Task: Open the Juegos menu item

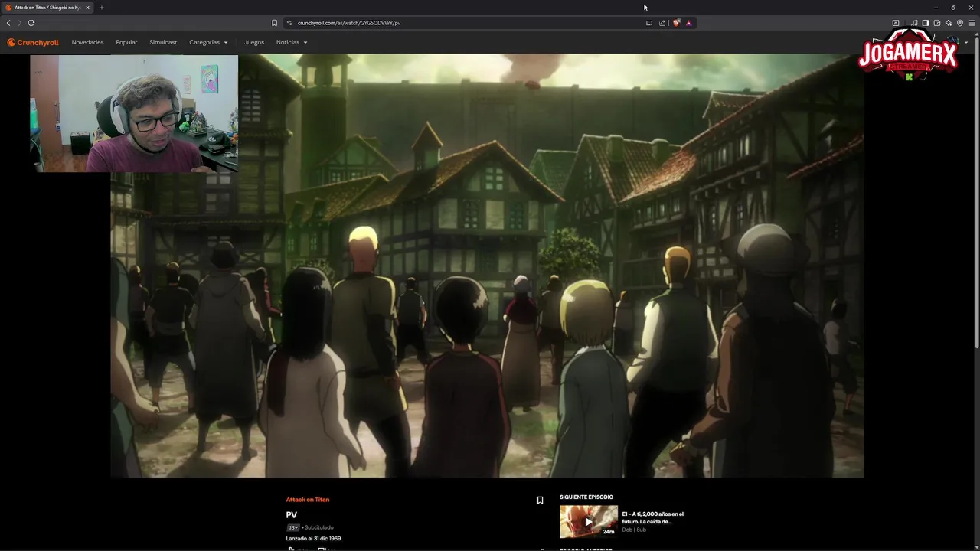Action: pyautogui.click(x=254, y=42)
